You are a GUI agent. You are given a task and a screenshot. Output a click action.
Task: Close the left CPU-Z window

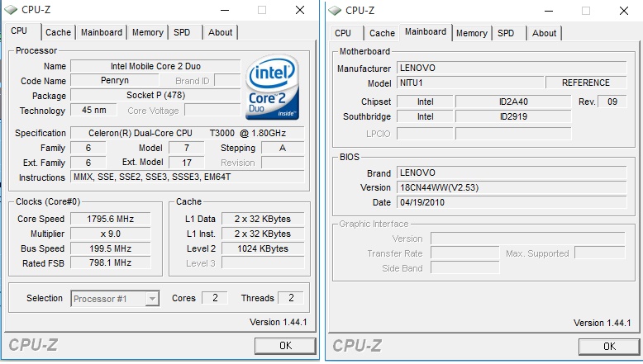pos(300,10)
